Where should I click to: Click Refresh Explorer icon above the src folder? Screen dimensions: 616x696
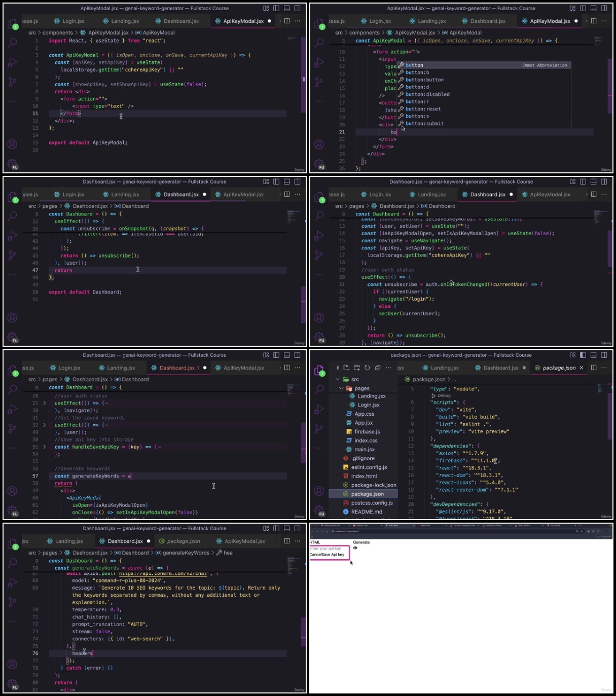[367, 368]
